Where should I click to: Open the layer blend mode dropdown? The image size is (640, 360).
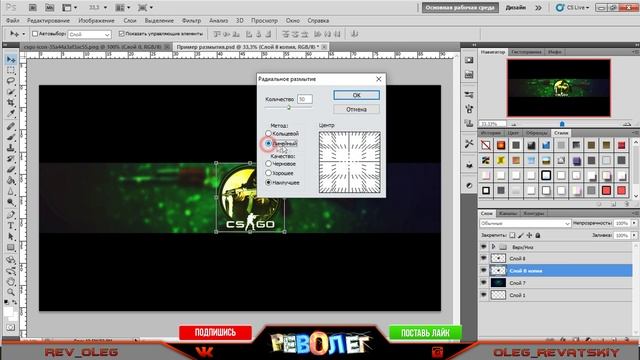pos(525,223)
